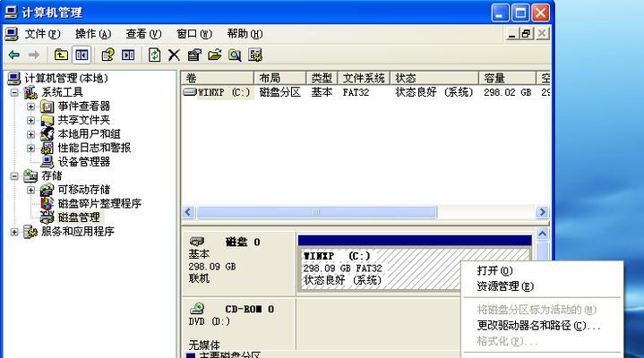Screen dimensions: 644x358
Task: Expand the 共享文件夹 tree node
Action: pyautogui.click(x=30, y=120)
